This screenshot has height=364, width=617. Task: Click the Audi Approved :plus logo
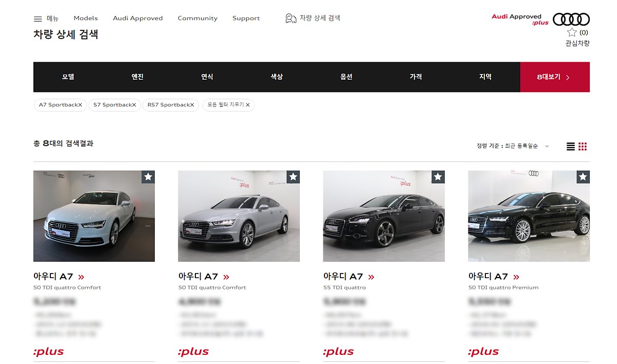[520, 20]
